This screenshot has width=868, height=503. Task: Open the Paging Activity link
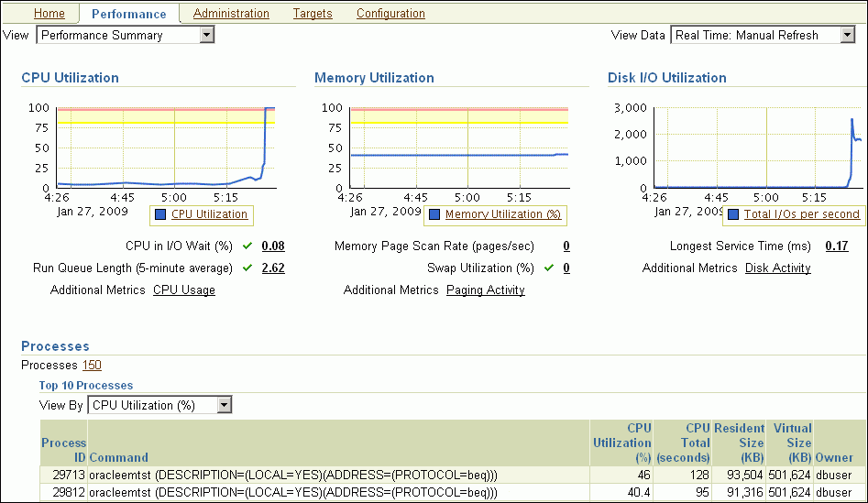point(485,290)
